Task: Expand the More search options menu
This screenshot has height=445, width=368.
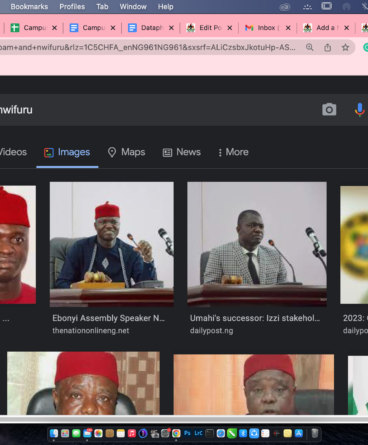Action: click(x=233, y=152)
